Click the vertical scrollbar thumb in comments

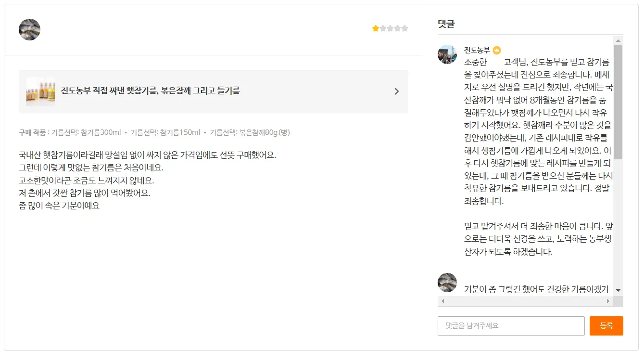(x=618, y=102)
